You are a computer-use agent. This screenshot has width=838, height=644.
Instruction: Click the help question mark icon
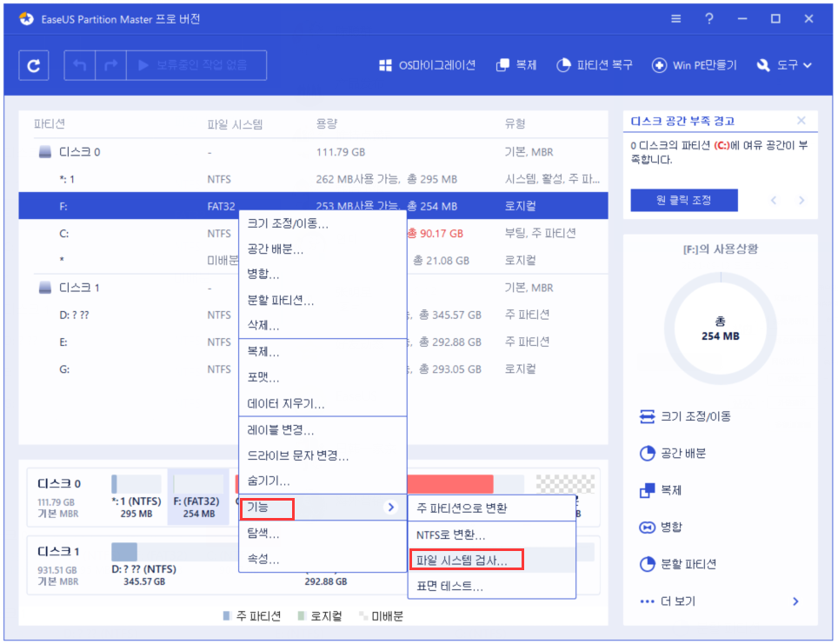(x=709, y=19)
